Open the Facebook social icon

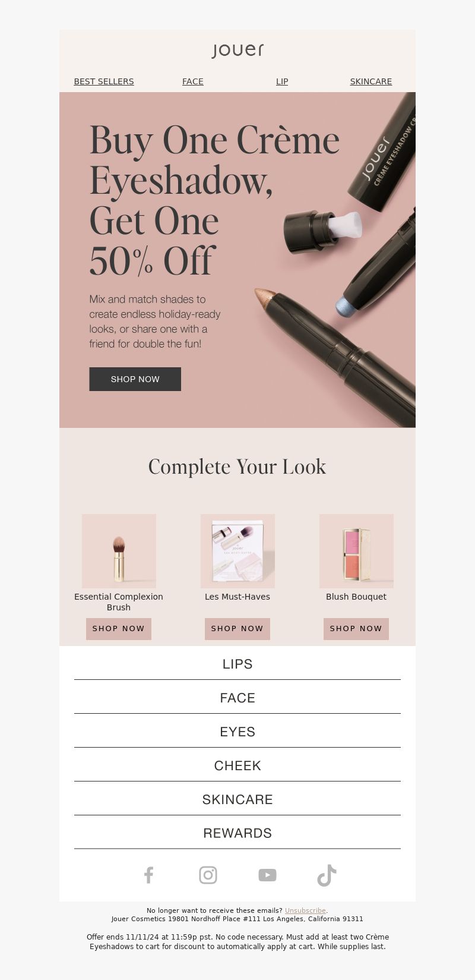pyautogui.click(x=148, y=875)
